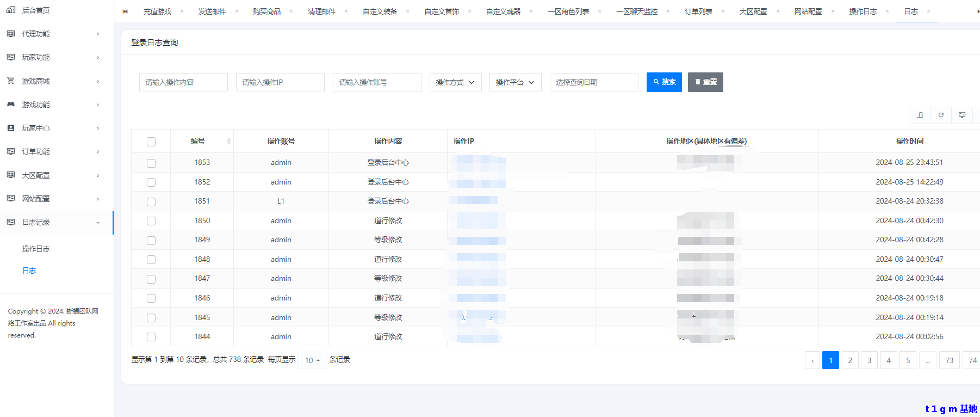Switch to the 一区聊天监控 tab
The width and height of the screenshot is (980, 417).
point(637,11)
